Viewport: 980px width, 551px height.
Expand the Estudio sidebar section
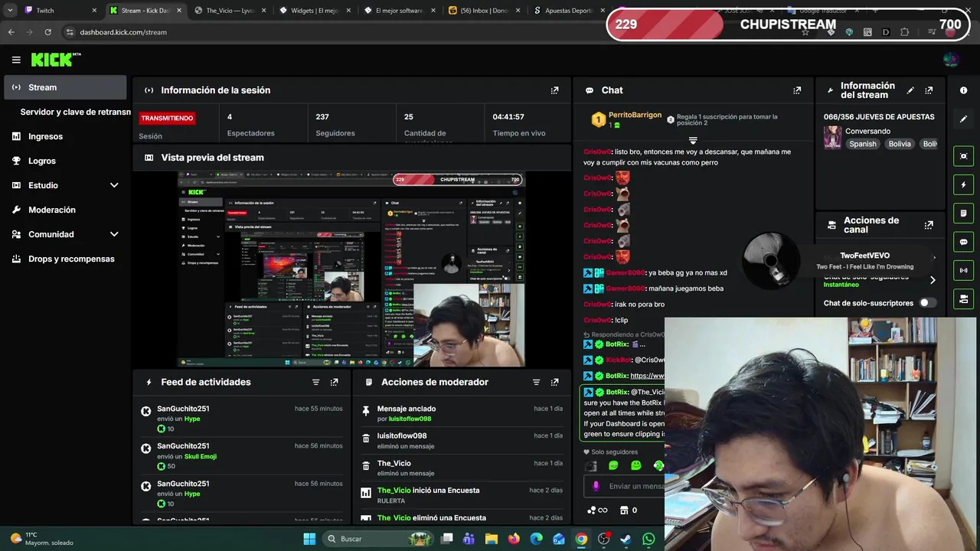click(114, 185)
